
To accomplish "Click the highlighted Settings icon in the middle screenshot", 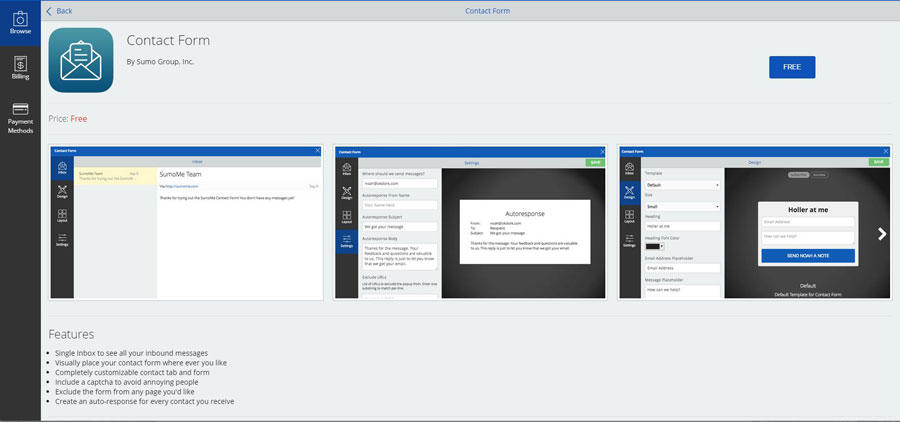I will [345, 240].
